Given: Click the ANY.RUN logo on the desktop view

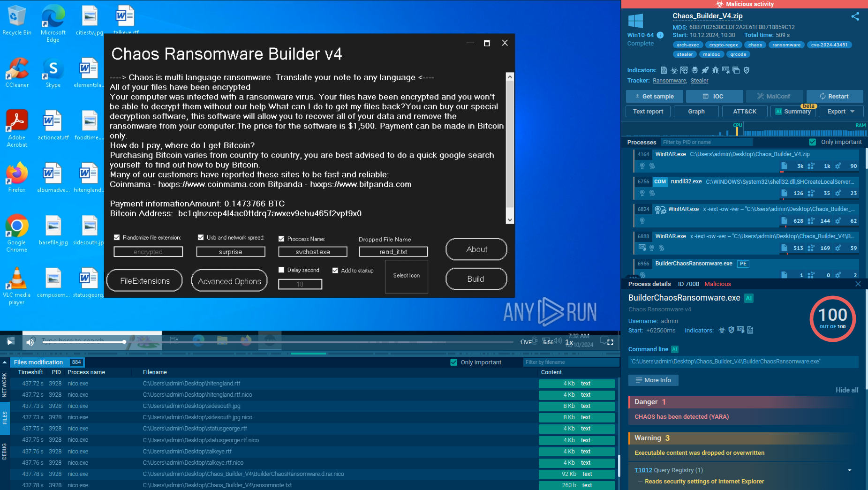Looking at the screenshot, I should click(x=550, y=311).
